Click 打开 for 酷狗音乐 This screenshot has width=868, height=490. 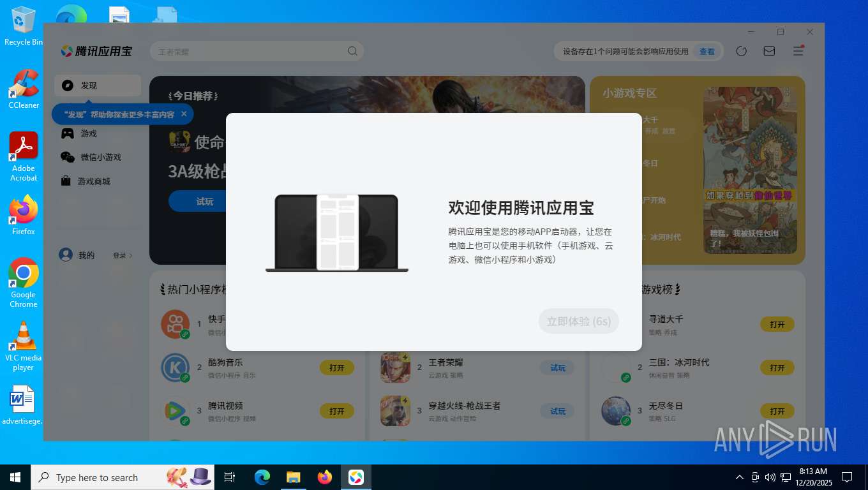coord(337,367)
